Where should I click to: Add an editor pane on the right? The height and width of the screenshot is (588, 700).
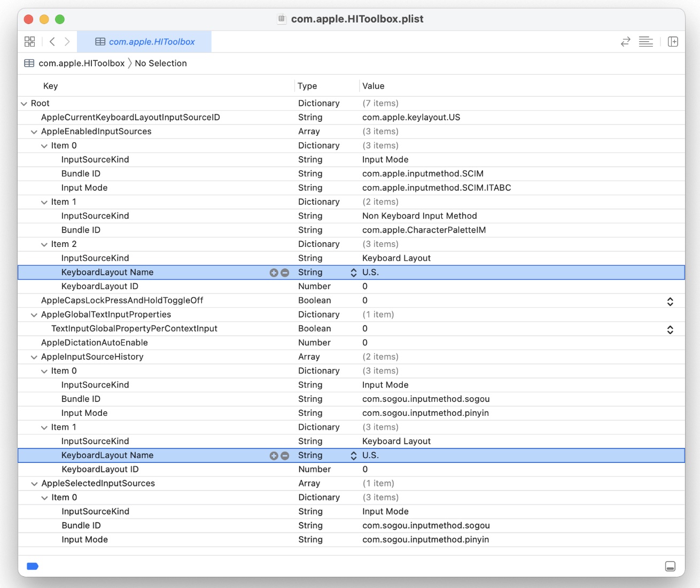[x=673, y=42]
